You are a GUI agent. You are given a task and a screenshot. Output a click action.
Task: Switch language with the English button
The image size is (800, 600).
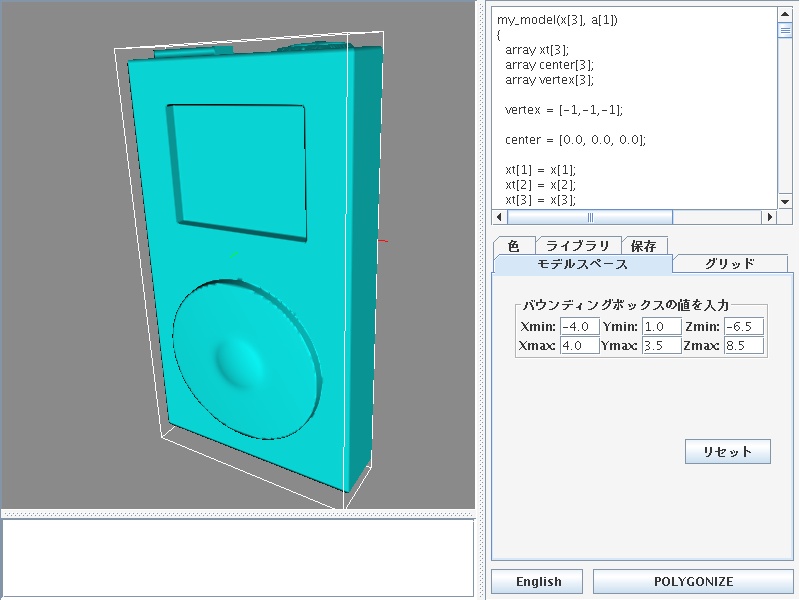pyautogui.click(x=537, y=582)
